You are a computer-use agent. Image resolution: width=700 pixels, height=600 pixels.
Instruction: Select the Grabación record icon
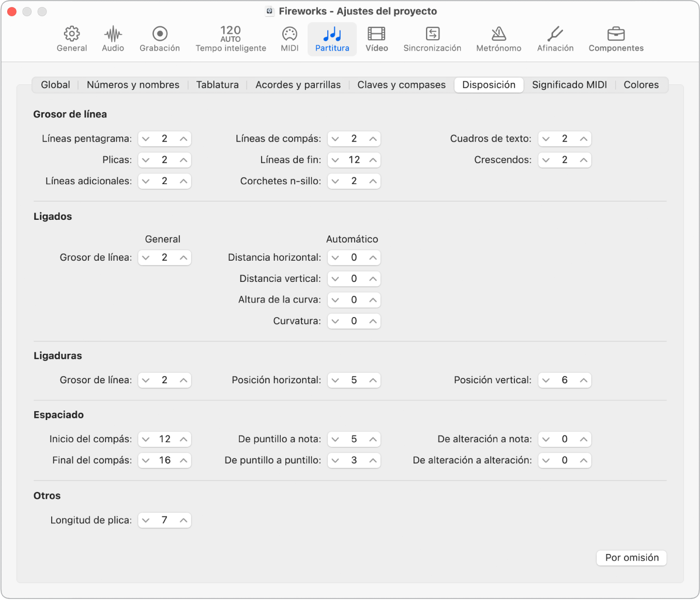160,39
